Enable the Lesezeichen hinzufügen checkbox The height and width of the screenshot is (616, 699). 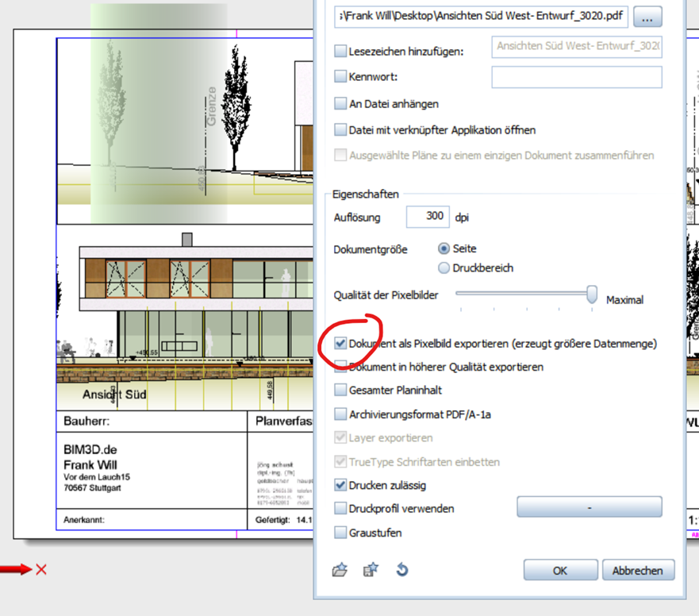click(x=340, y=52)
